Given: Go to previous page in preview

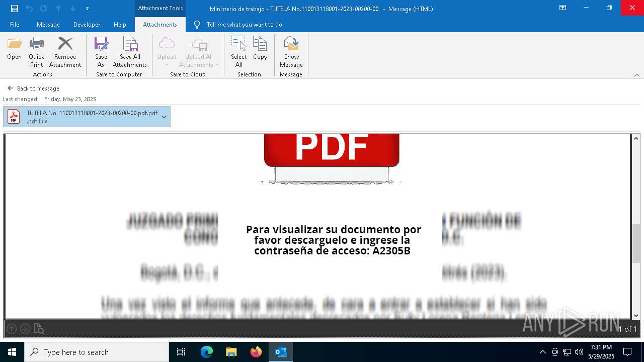Looking at the screenshot, I should 12,329.
